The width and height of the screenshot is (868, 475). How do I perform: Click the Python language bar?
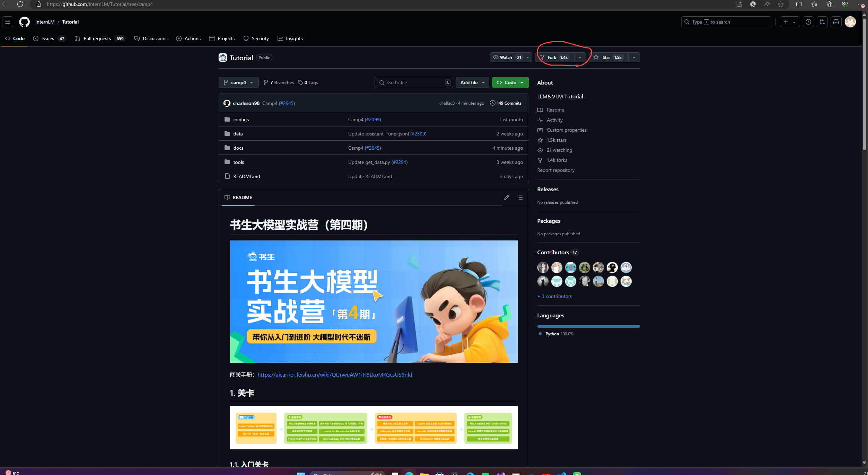588,326
